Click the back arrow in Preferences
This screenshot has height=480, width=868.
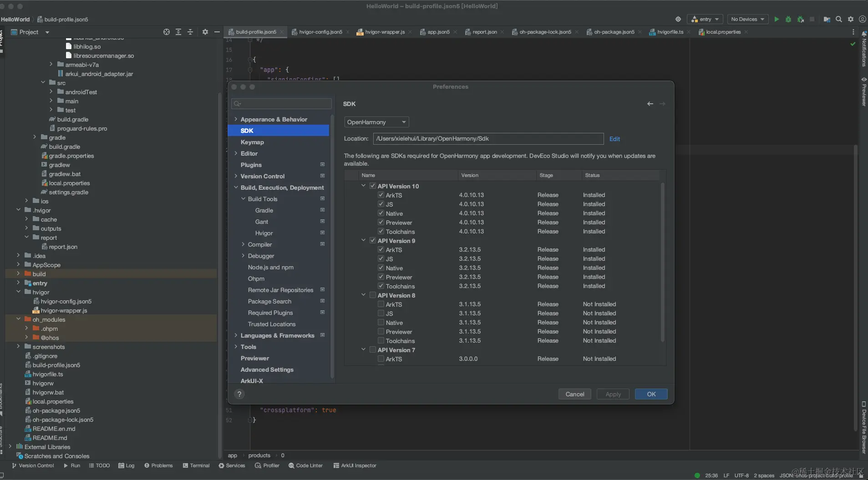coord(650,104)
